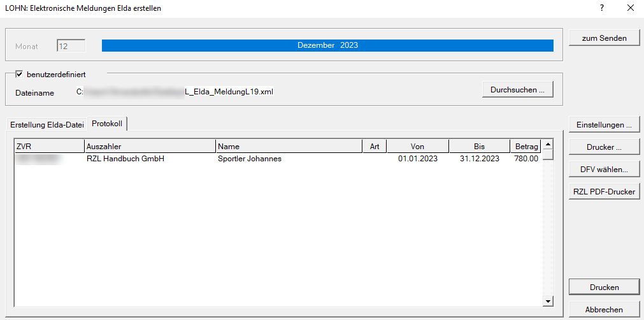This screenshot has width=644, height=320.
Task: Click the help question mark icon
Action: pos(601,8)
